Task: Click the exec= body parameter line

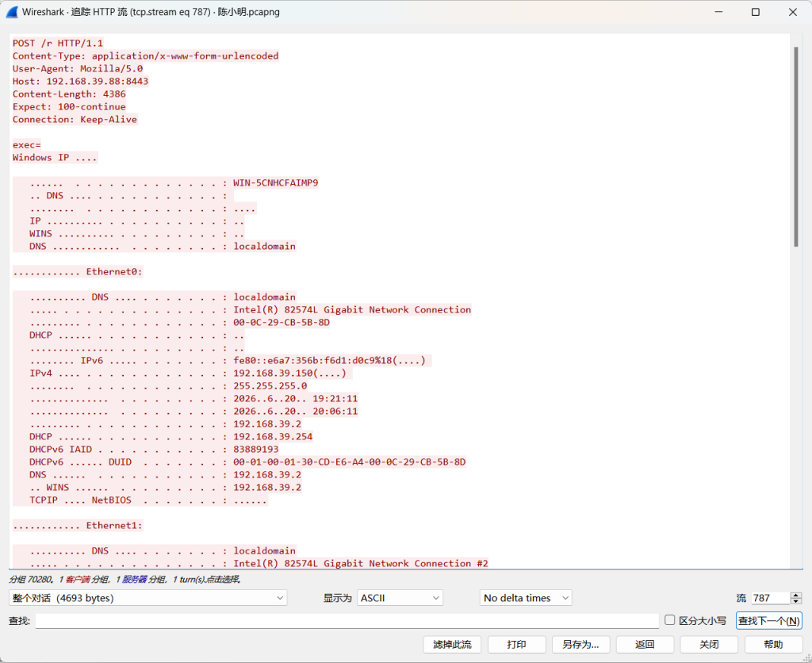Action: (26, 144)
